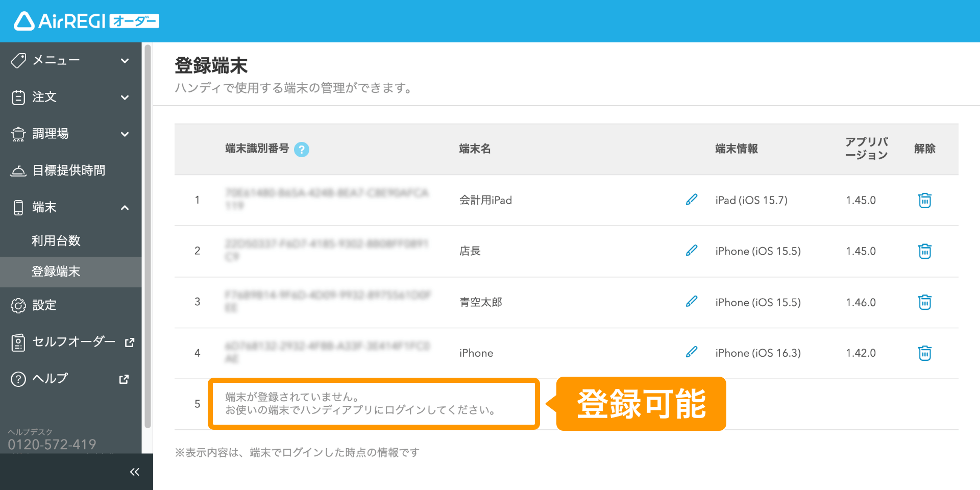Click the 設定 gear icon in sidebar
The width and height of the screenshot is (980, 490).
44,305
